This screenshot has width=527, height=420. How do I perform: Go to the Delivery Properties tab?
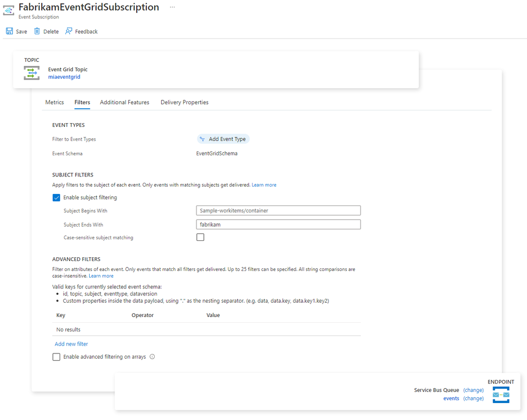click(x=184, y=102)
